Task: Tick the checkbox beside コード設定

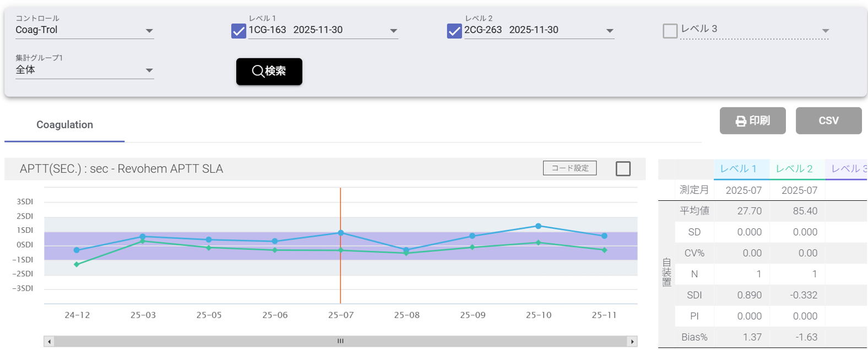Action: click(623, 168)
